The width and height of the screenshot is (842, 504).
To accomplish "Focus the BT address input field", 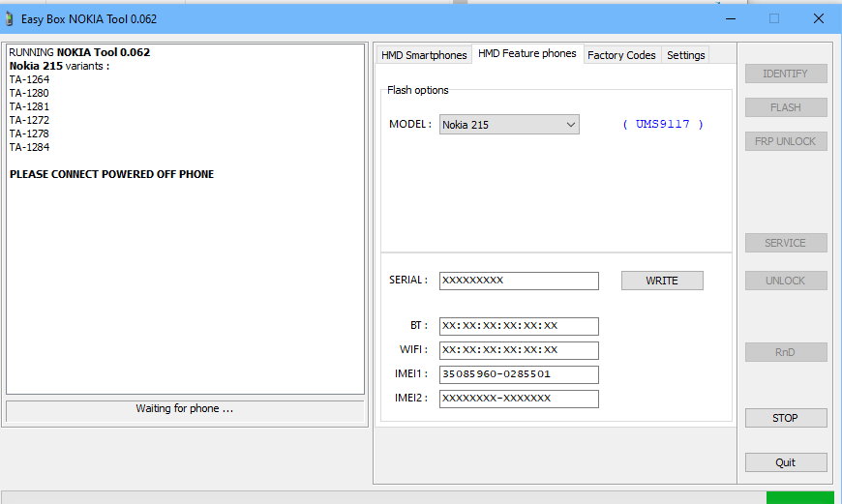I will tap(519, 326).
